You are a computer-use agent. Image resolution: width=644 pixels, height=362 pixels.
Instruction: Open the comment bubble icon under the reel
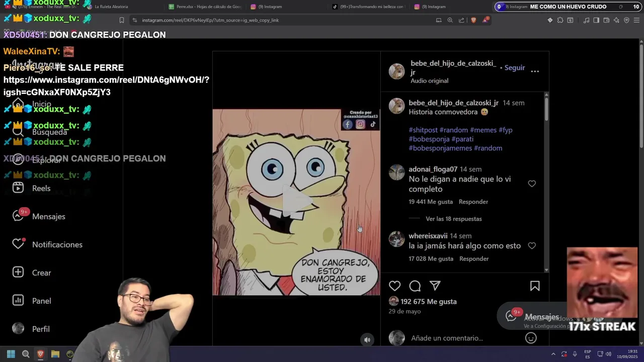coord(415,286)
